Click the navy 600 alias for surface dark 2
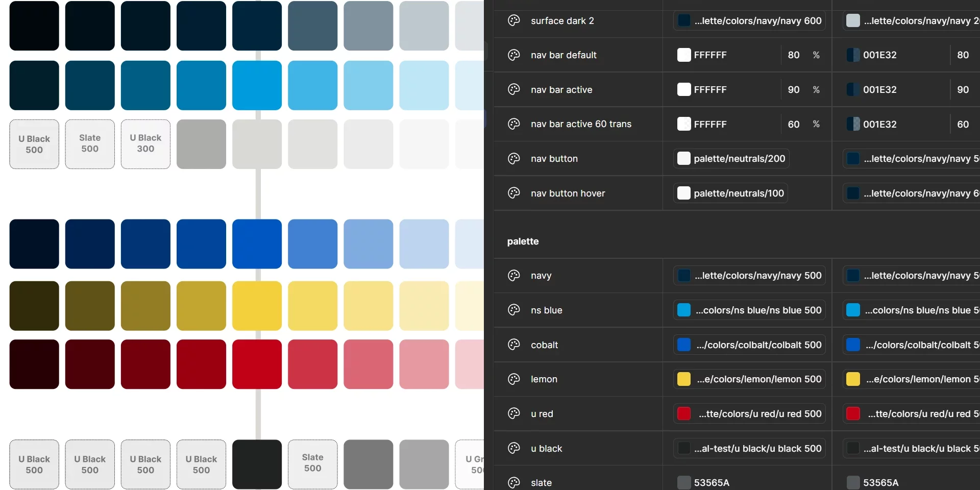Screen dimensions: 980x490 (x=749, y=20)
